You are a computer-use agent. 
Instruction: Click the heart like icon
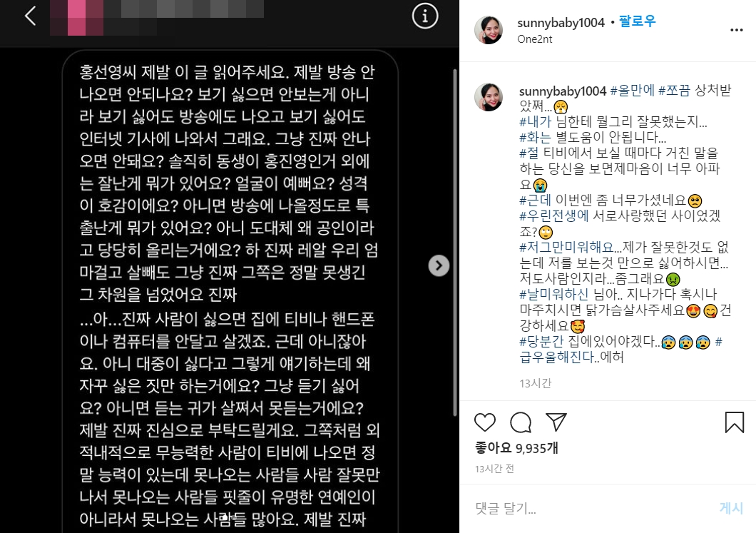pyautogui.click(x=484, y=422)
